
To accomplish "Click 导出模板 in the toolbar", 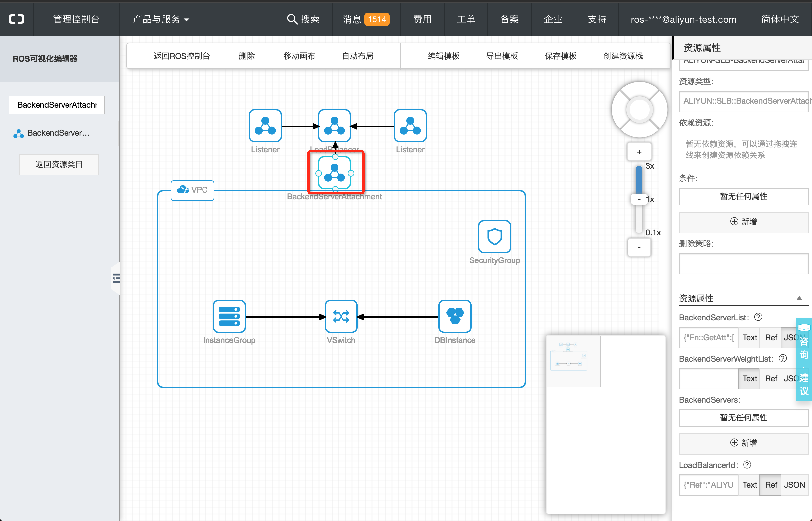I will point(502,56).
